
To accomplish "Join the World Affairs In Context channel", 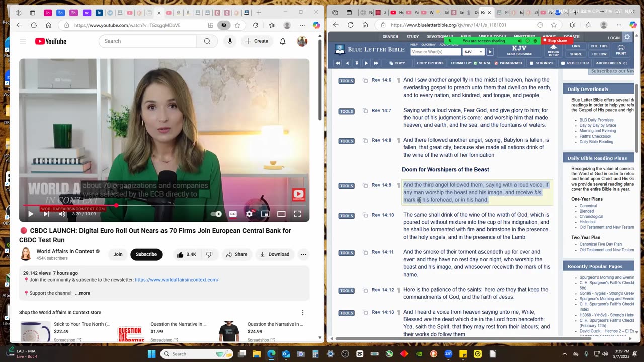I will (x=118, y=254).
